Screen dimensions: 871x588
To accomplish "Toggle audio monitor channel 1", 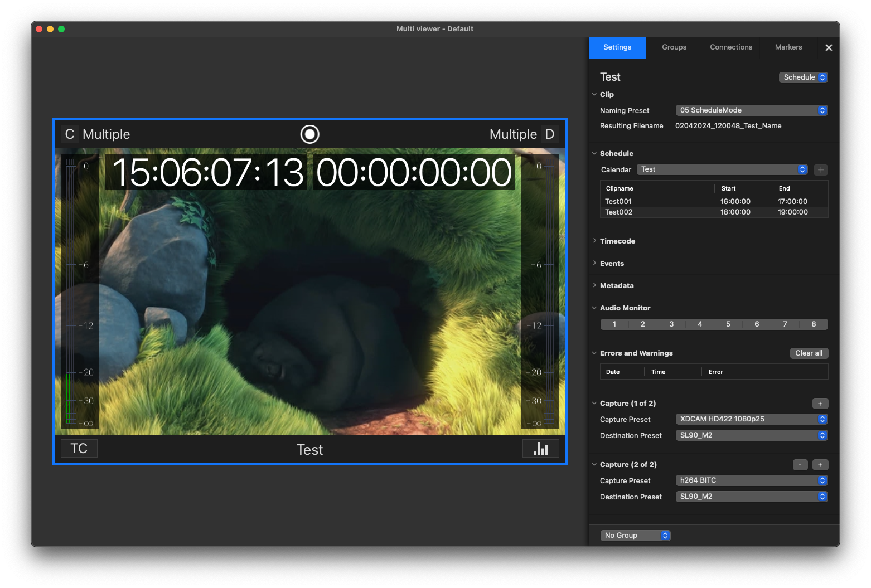I will [x=614, y=324].
